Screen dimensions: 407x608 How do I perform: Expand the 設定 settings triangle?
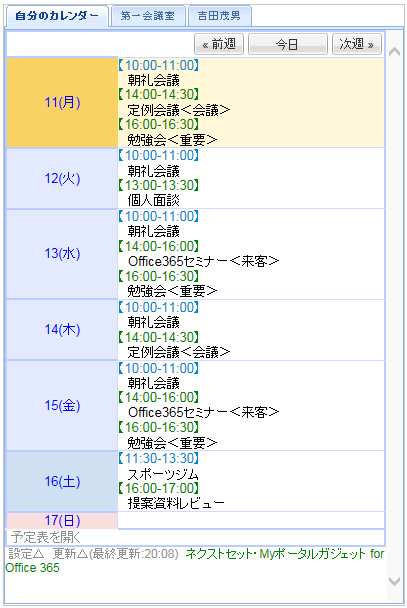pyautogui.click(x=26, y=554)
